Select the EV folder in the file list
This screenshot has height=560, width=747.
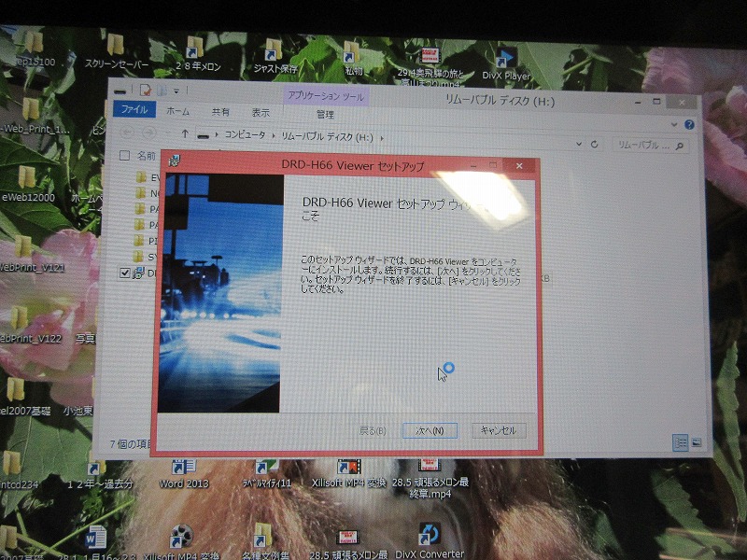(148, 177)
